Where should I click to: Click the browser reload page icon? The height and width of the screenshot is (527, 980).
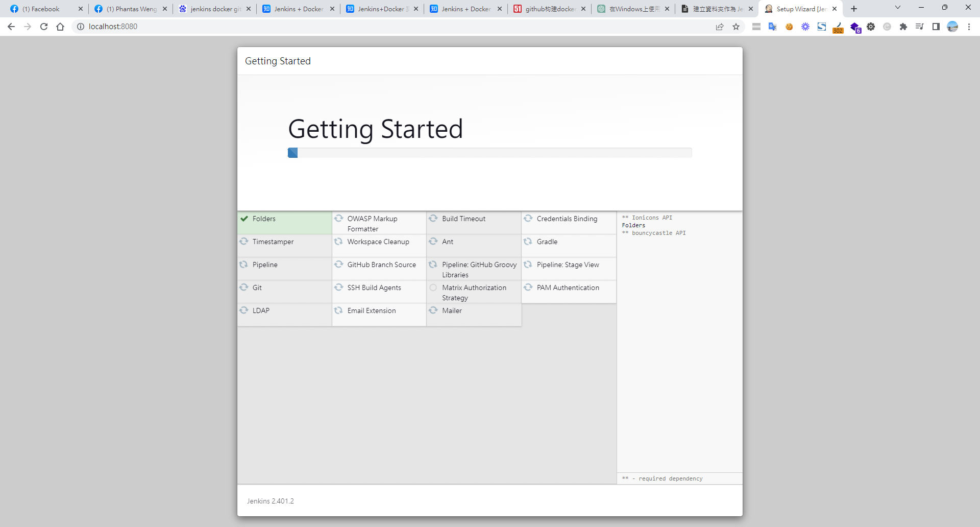(44, 27)
